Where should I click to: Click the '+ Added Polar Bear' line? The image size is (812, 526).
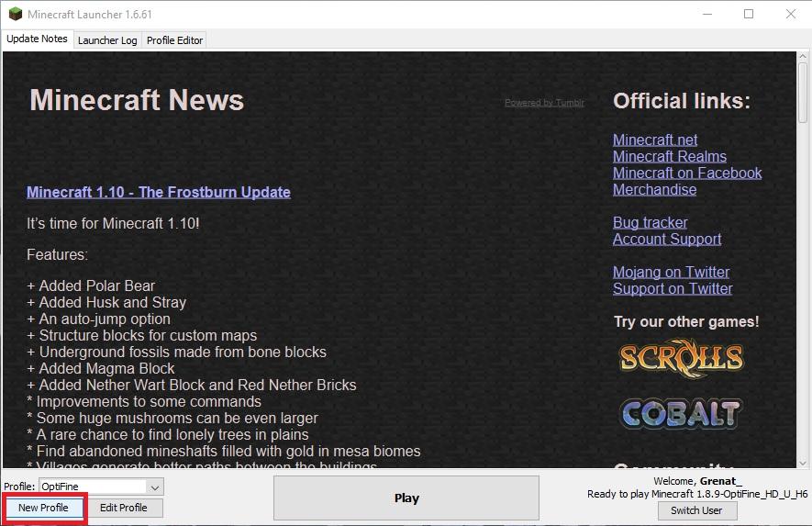tap(91, 286)
